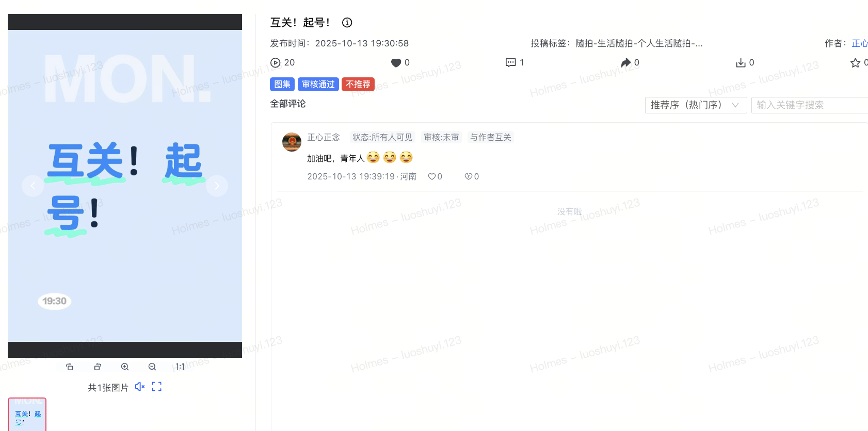The image size is (868, 431).
Task: Click the 发布时间 2025-10-13 19:30:58 text
Action: point(340,43)
